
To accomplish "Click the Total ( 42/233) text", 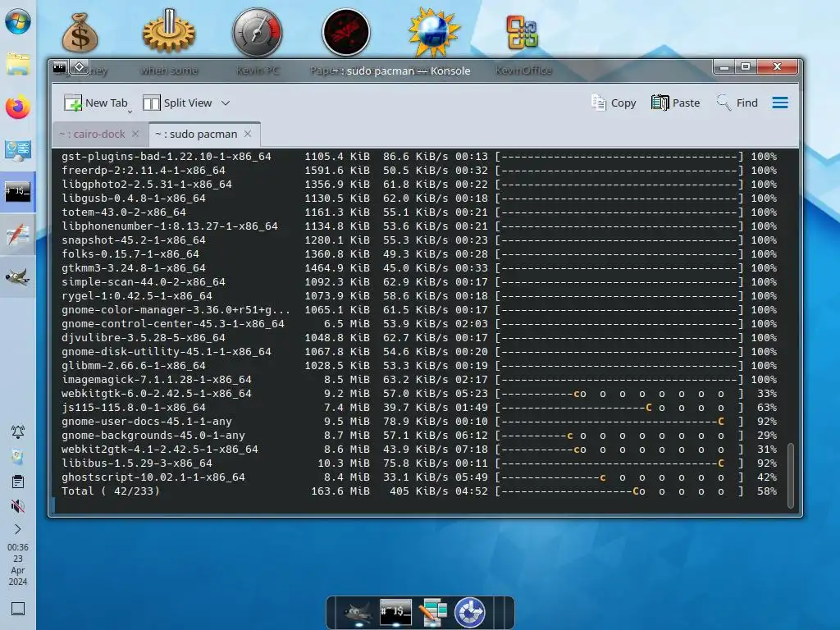I will tap(111, 491).
